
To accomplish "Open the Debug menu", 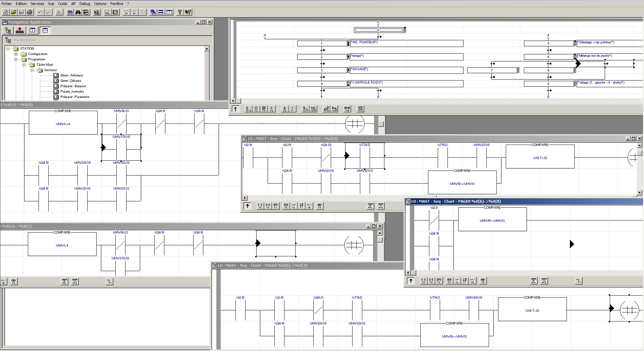I will click(x=85, y=4).
